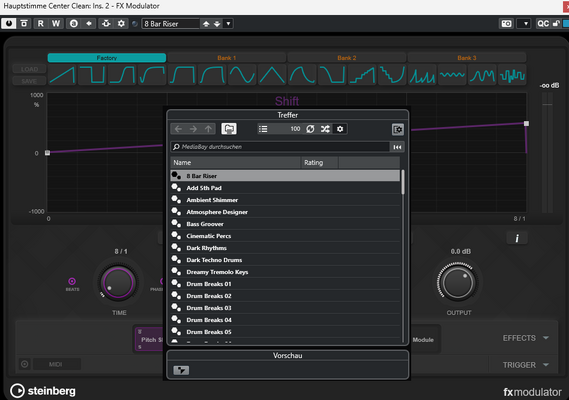Sort presets by Rating column header
Image resolution: width=569 pixels, height=400 pixels.
click(320, 163)
